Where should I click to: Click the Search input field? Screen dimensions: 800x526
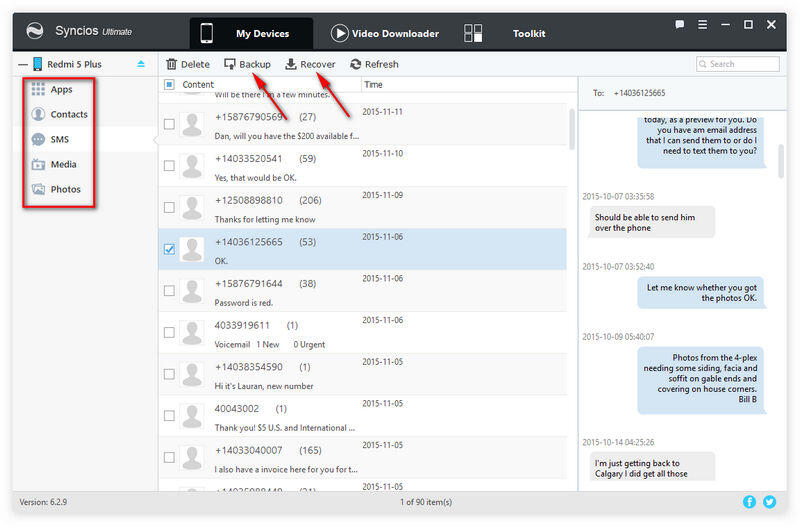tap(737, 64)
